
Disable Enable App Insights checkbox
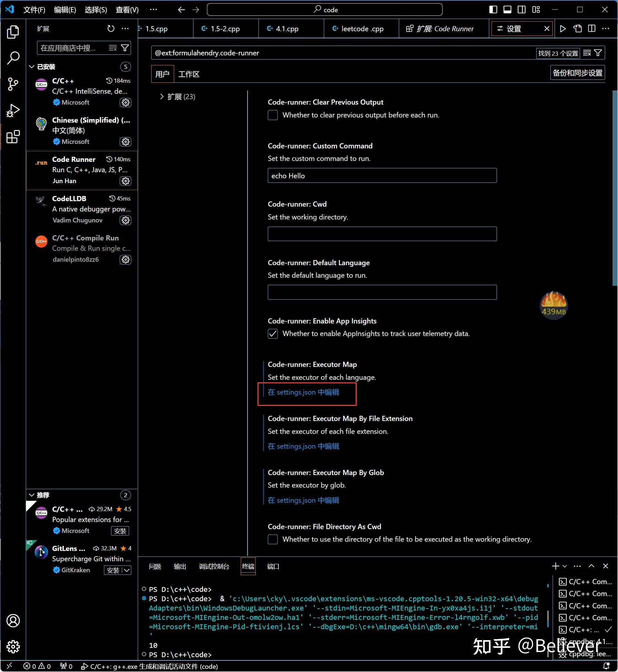273,334
